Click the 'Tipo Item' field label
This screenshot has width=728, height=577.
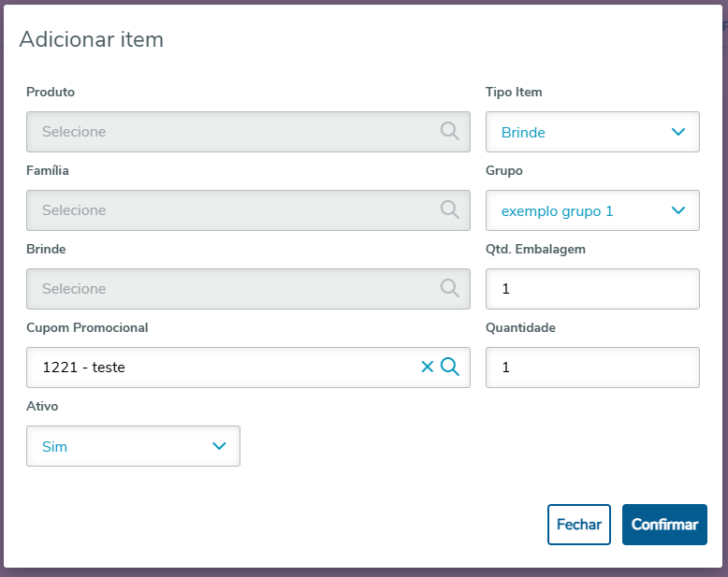514,92
